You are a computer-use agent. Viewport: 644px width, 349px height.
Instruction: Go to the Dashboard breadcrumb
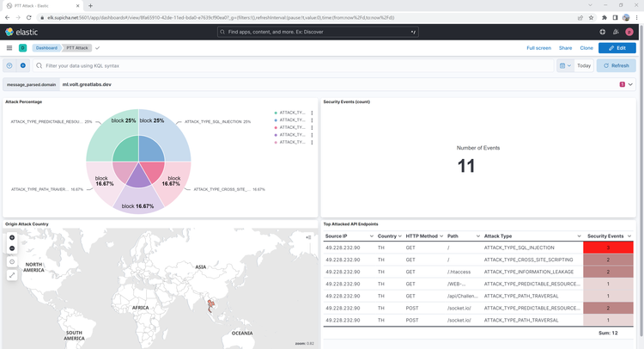(x=46, y=48)
